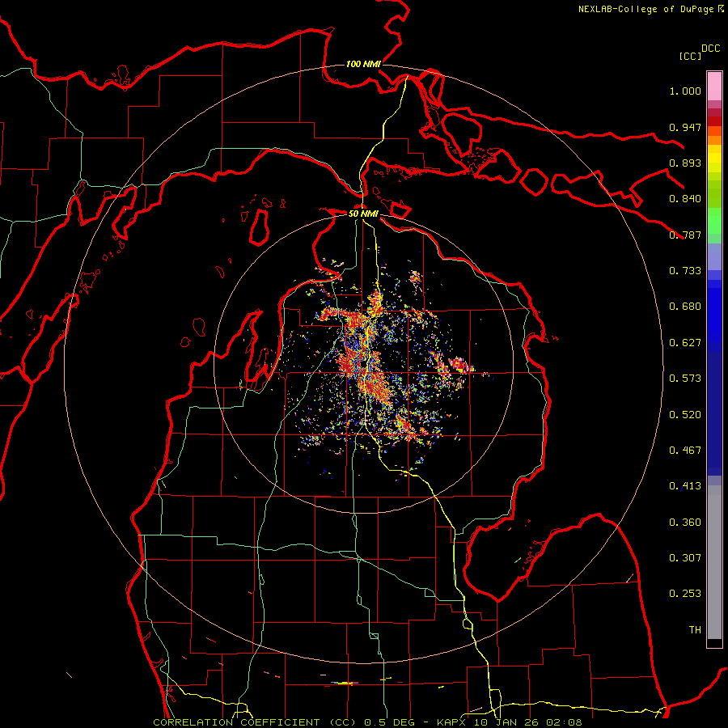This screenshot has height=728, width=728.
Task: Click the 0.253 color scale value
Action: click(685, 594)
